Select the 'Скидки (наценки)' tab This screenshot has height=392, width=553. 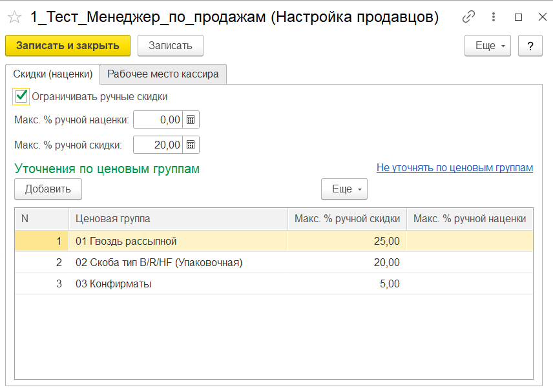(x=53, y=74)
